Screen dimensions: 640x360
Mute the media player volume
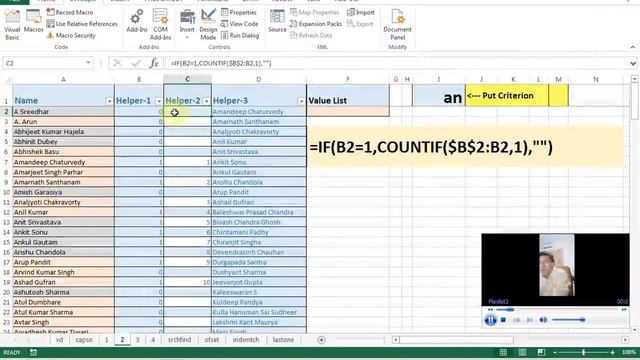[543, 320]
